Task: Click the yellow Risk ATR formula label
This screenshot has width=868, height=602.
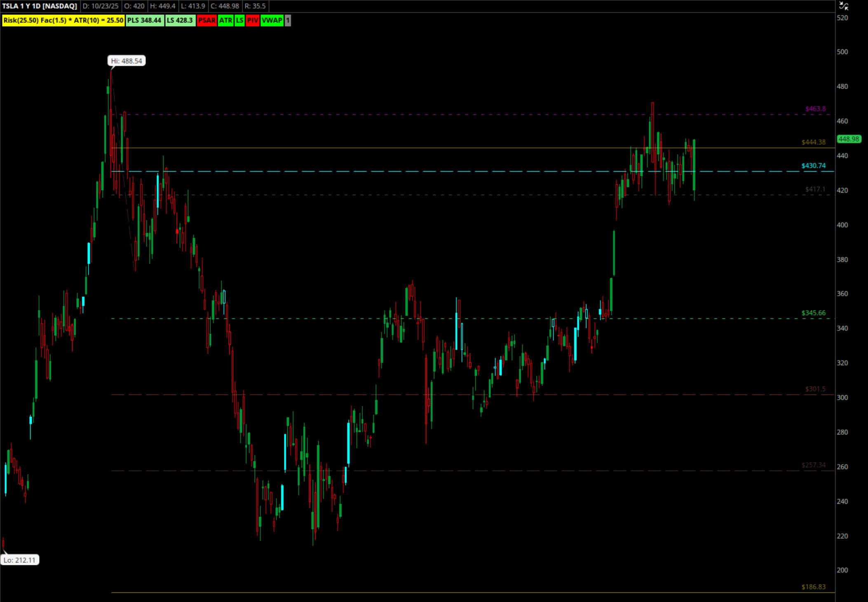Action: point(63,20)
